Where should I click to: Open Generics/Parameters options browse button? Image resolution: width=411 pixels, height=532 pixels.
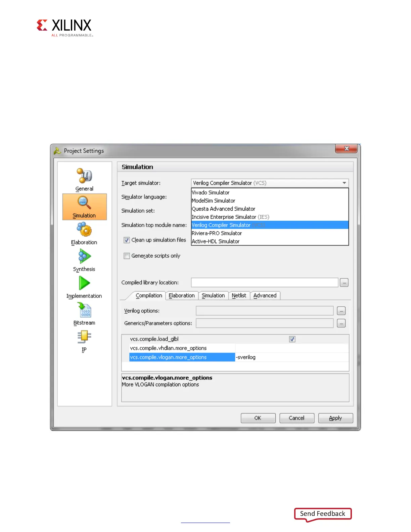click(341, 323)
